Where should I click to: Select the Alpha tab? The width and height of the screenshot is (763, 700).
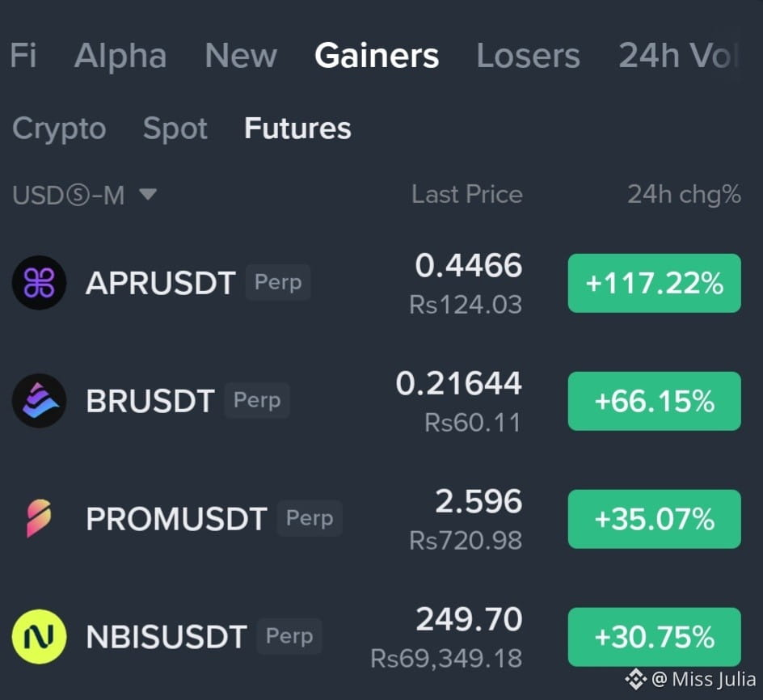[x=120, y=56]
